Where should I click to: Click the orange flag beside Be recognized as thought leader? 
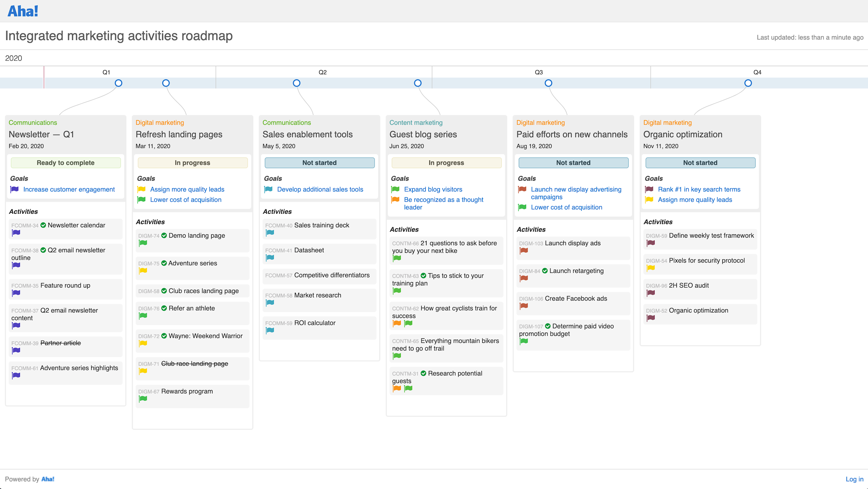pos(395,199)
